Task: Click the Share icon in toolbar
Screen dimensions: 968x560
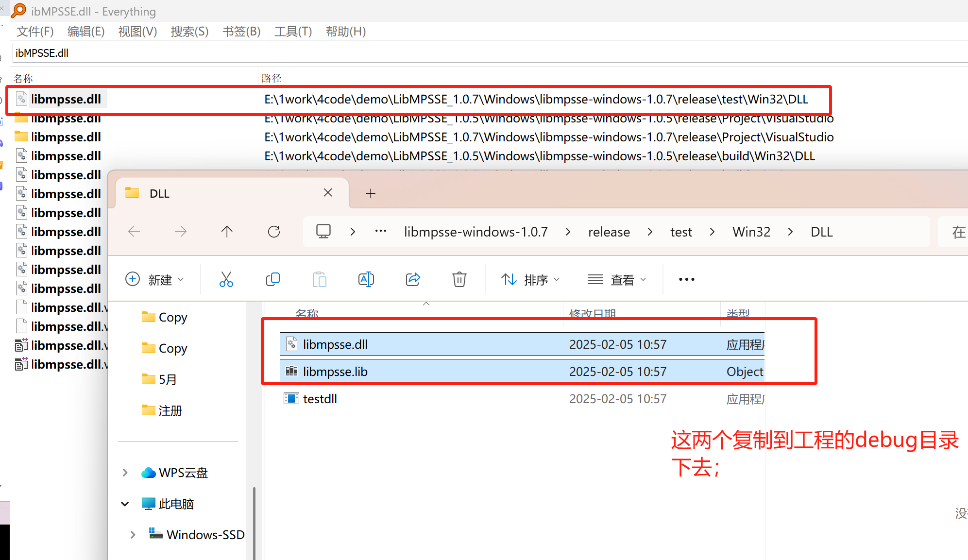Action: (x=413, y=279)
